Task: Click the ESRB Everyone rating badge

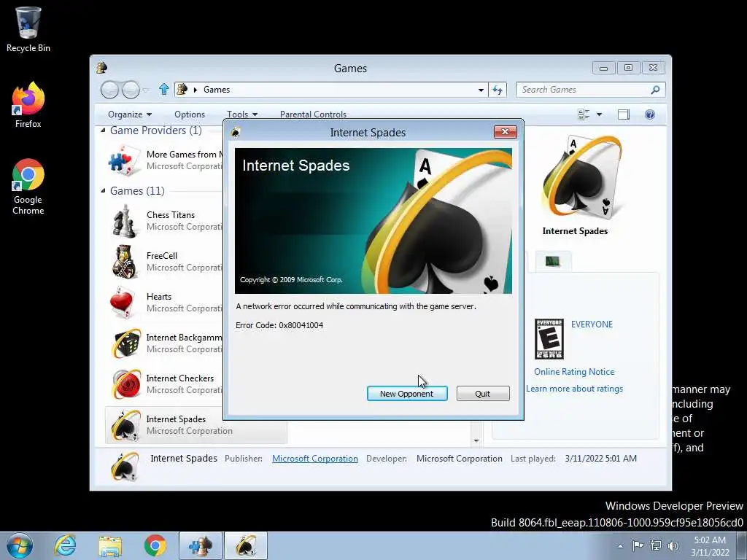Action: 549,339
